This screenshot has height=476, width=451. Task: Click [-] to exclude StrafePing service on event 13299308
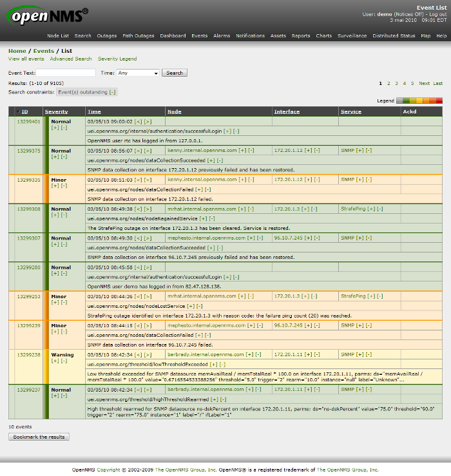tap(381, 209)
